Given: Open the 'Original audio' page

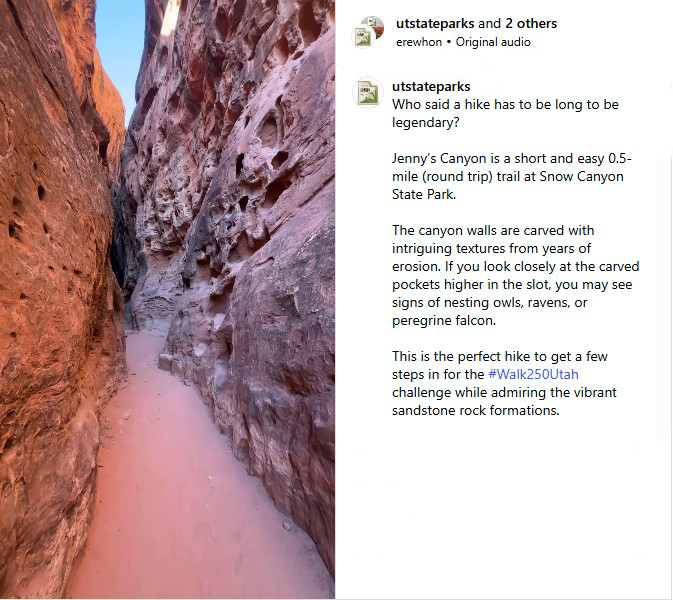Looking at the screenshot, I should (x=493, y=42).
